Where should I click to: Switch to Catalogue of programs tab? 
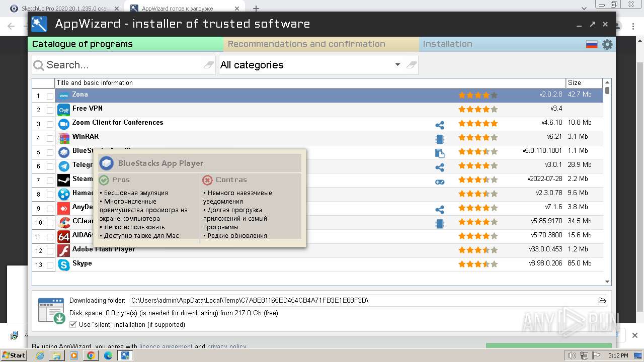[125, 44]
